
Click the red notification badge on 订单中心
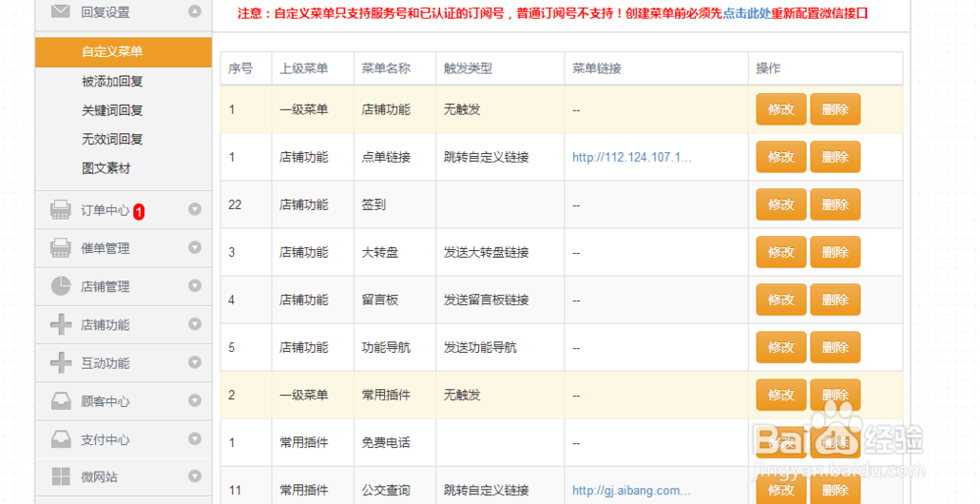click(139, 212)
